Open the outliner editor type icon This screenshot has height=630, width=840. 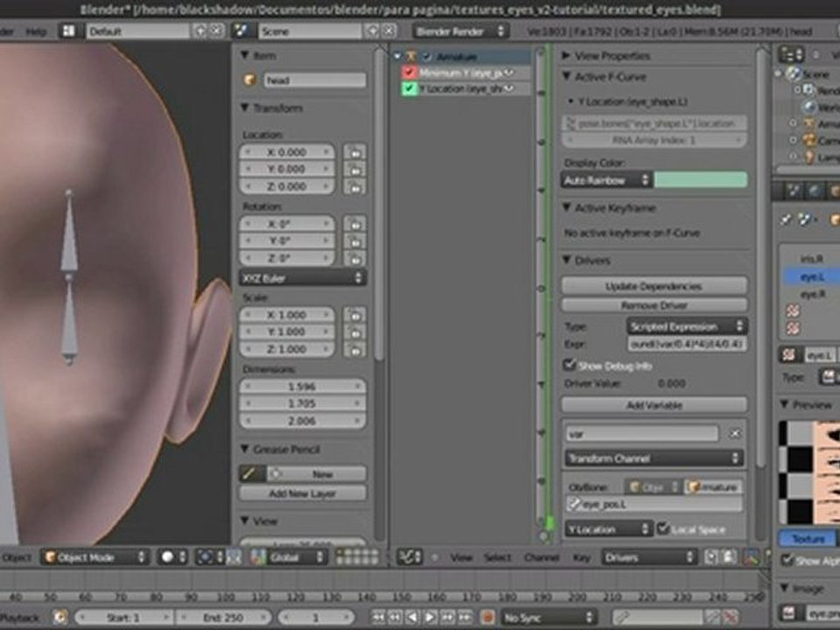pos(791,54)
